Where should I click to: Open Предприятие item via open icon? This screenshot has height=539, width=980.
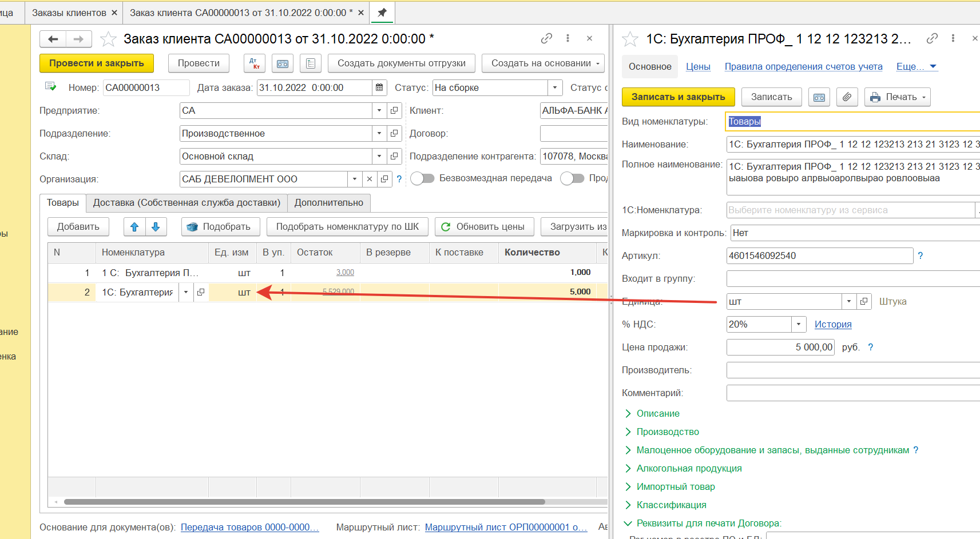pyautogui.click(x=394, y=110)
